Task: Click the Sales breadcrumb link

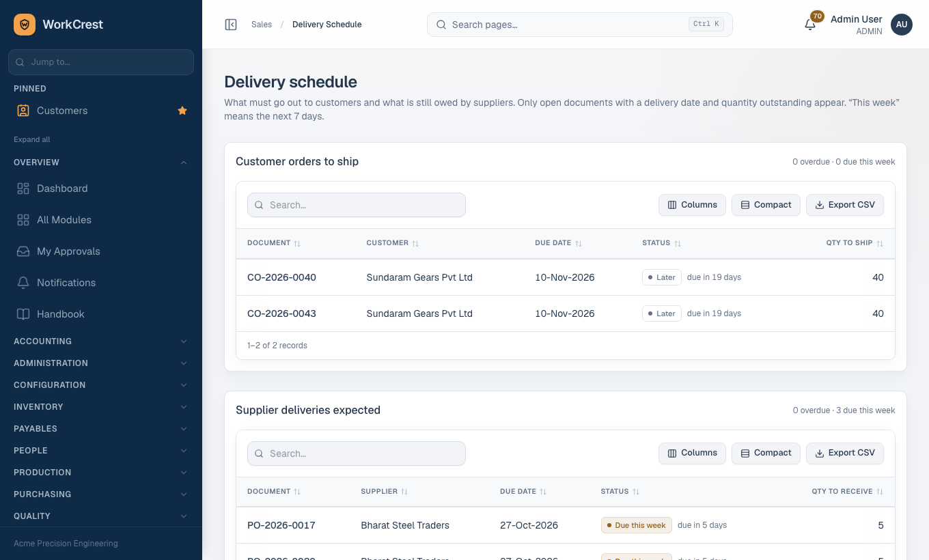Action: (262, 25)
